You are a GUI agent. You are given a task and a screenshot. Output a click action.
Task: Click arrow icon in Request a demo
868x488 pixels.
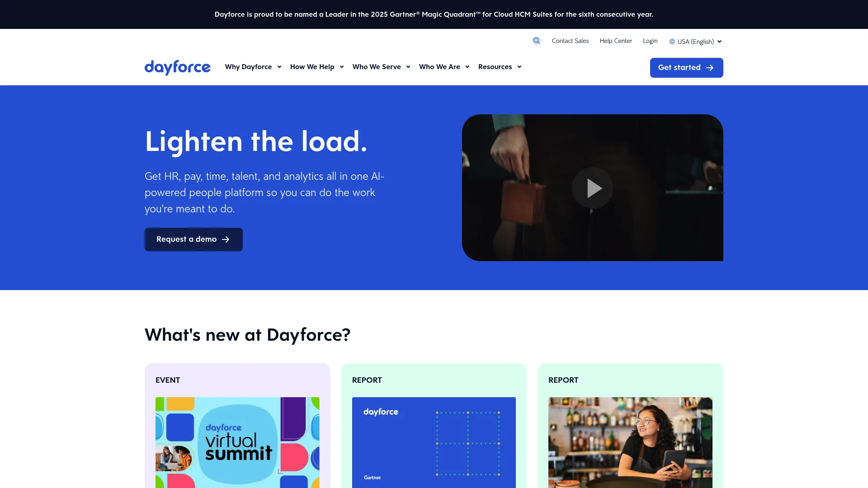click(226, 239)
